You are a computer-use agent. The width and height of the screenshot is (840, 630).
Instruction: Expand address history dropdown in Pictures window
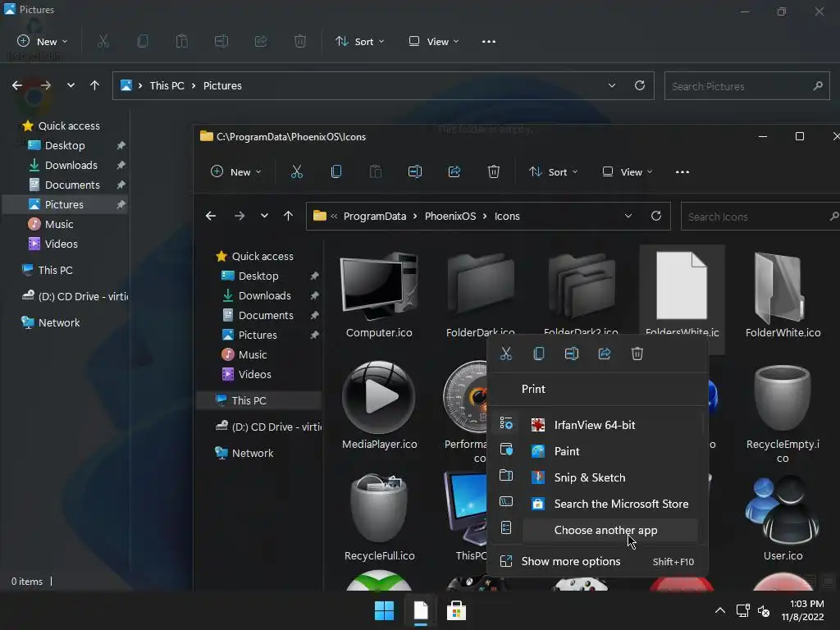coord(611,85)
